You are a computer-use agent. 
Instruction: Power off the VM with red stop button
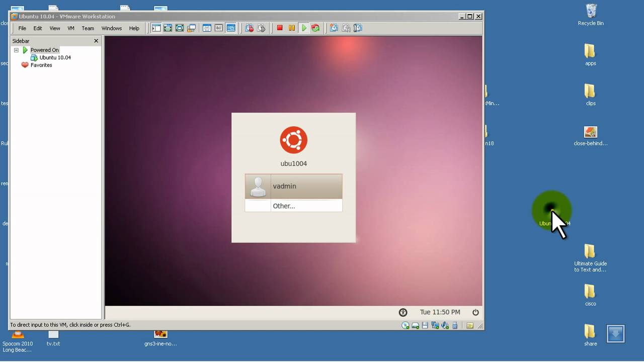click(x=280, y=28)
